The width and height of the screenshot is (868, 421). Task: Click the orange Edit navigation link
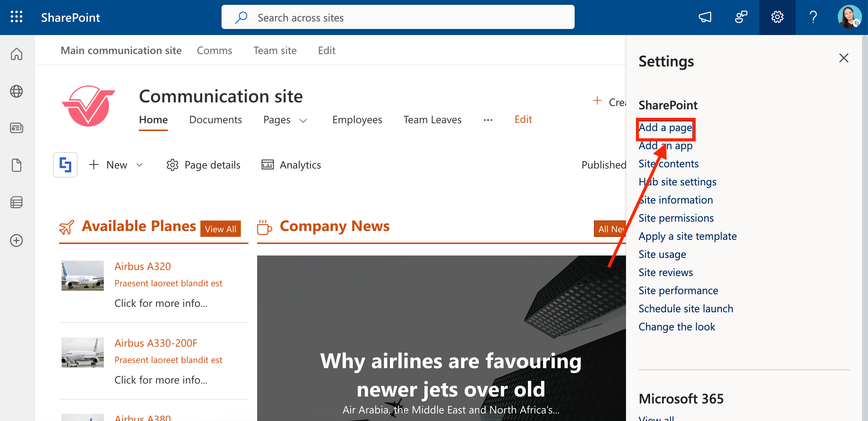(523, 119)
